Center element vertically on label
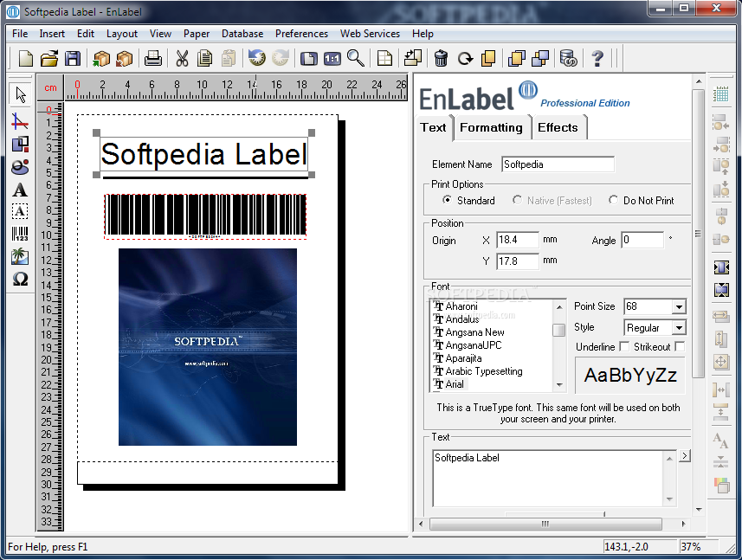The height and width of the screenshot is (560, 742). click(720, 289)
